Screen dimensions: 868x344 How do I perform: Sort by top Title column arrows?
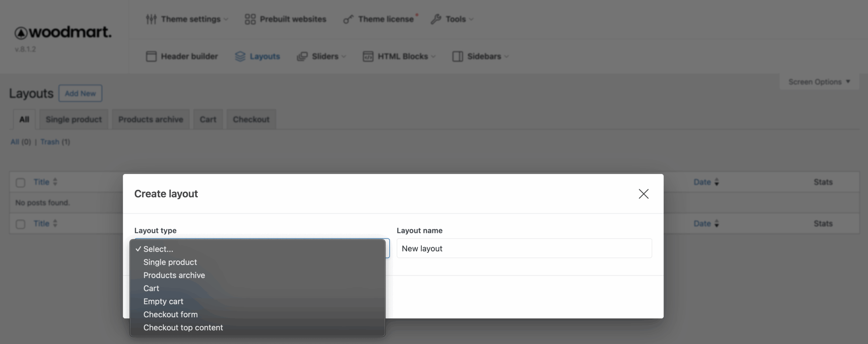[55, 182]
